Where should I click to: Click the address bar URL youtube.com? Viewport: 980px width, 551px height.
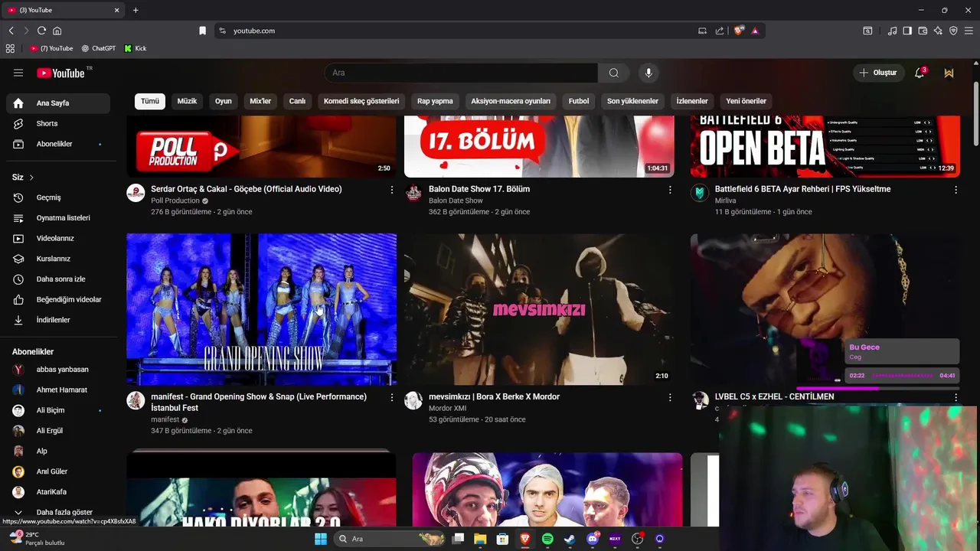click(254, 31)
